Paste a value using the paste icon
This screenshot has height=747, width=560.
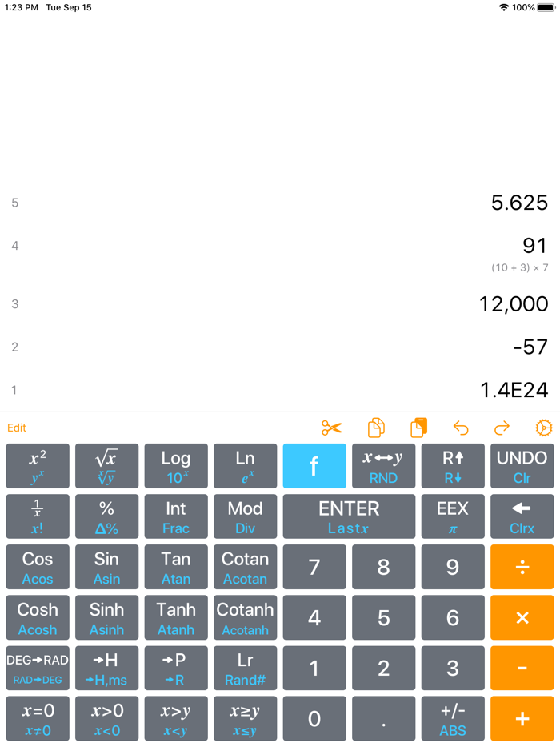(x=418, y=428)
